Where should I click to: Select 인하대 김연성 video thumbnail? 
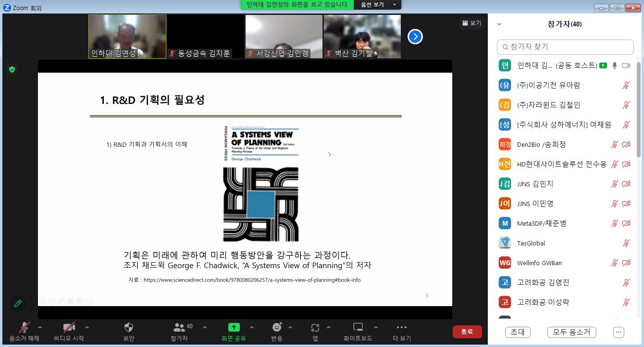(127, 37)
